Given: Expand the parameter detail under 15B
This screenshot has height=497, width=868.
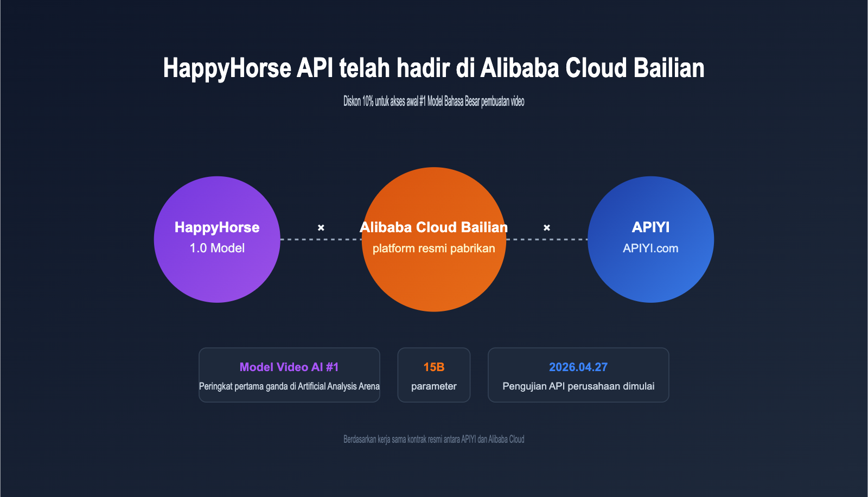Looking at the screenshot, I should (434, 386).
